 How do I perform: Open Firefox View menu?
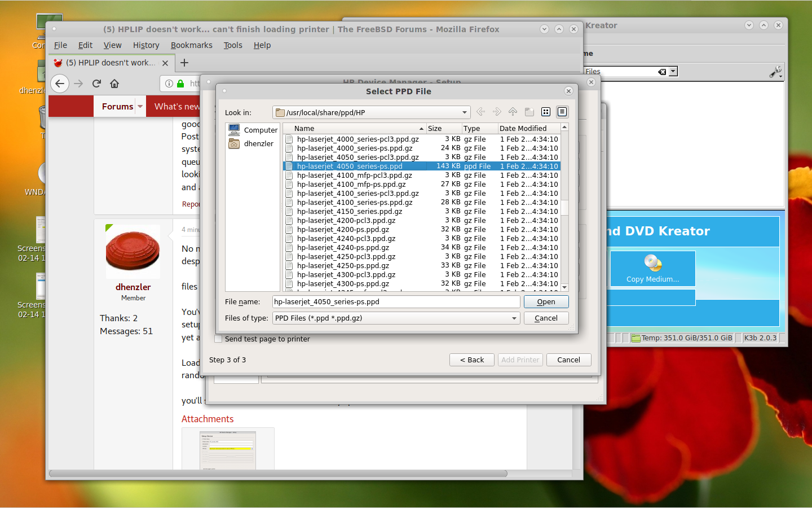point(112,45)
